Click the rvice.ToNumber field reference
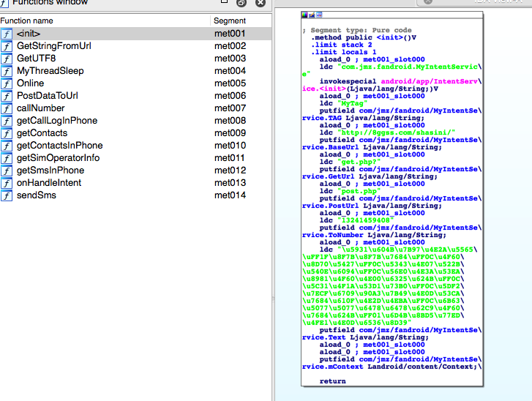The width and height of the screenshot is (532, 401). coord(333,235)
